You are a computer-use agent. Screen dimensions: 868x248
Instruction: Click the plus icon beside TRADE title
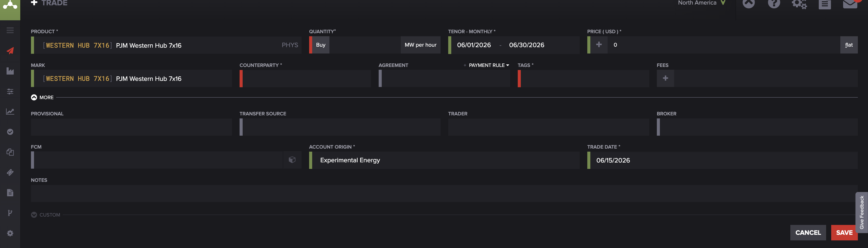tap(34, 3)
